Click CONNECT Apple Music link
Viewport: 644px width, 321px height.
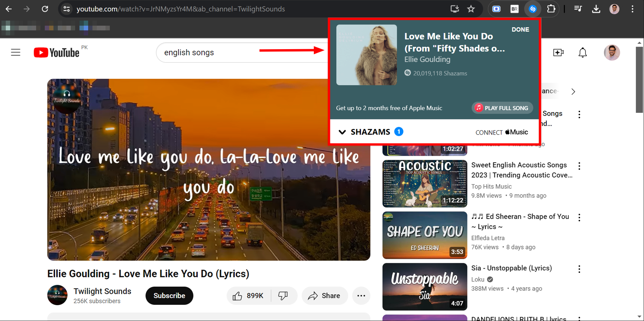[502, 132]
